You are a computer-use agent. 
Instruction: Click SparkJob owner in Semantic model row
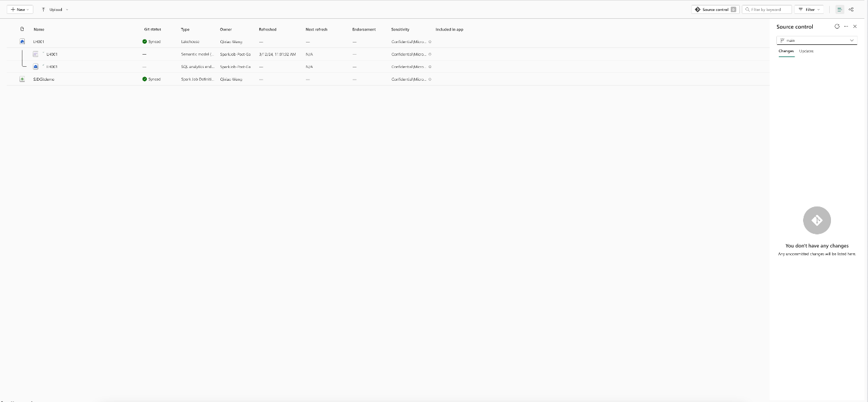(236, 54)
